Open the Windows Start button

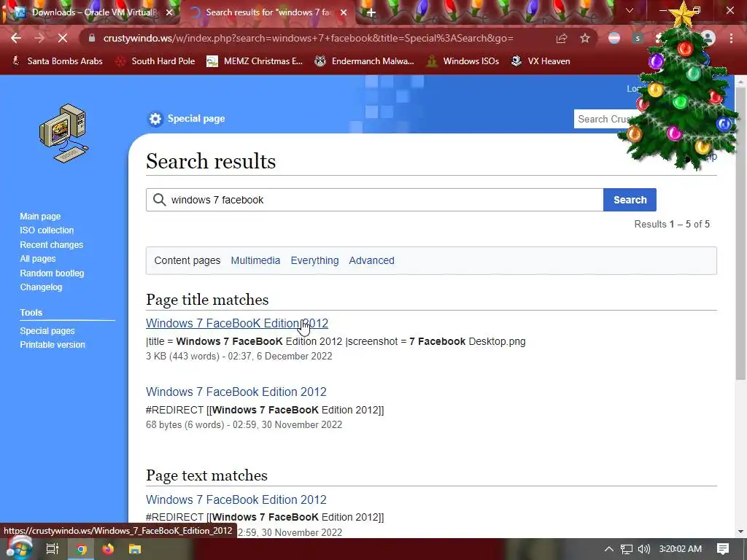pyautogui.click(x=18, y=548)
